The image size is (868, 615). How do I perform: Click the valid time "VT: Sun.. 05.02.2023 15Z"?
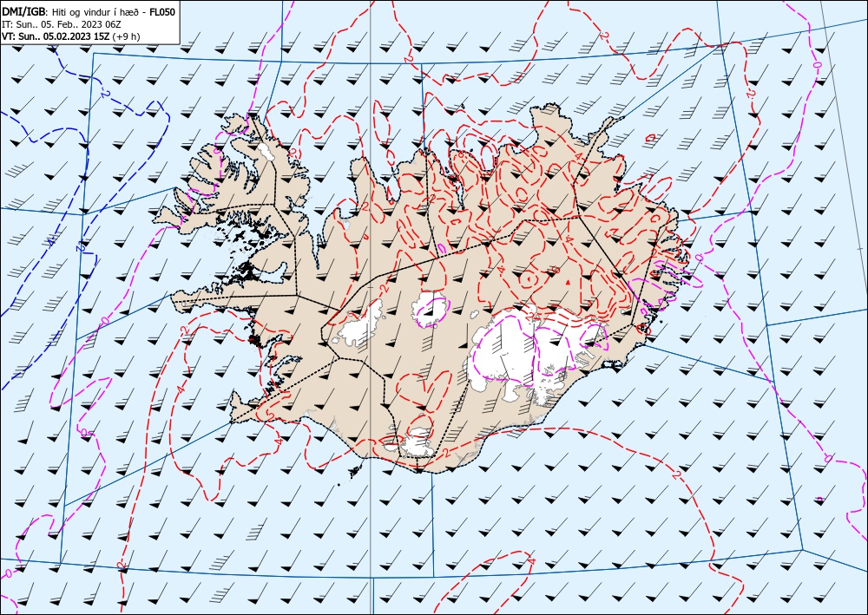[x=56, y=36]
